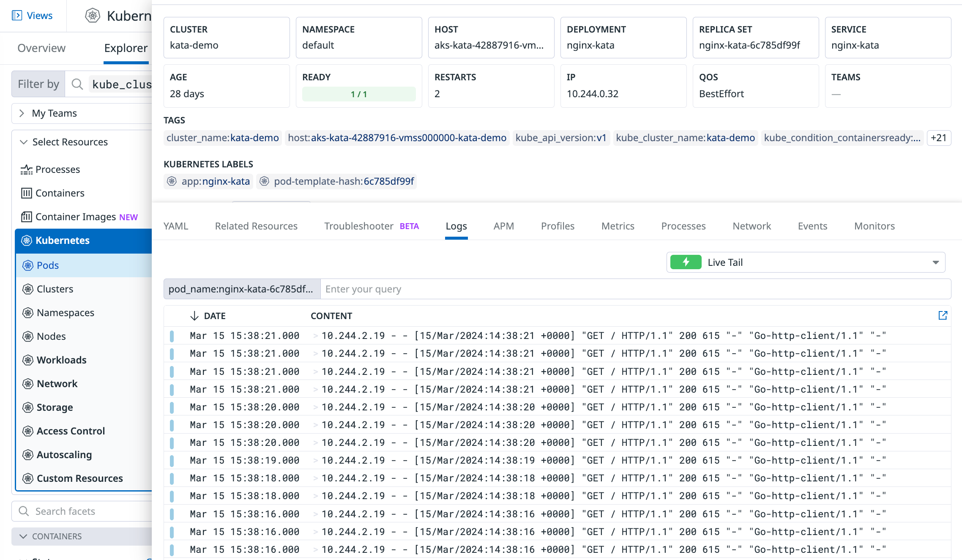Screen dimensions: 962x560
Task: Click the Workloads icon in the sidebar
Action: 27,360
